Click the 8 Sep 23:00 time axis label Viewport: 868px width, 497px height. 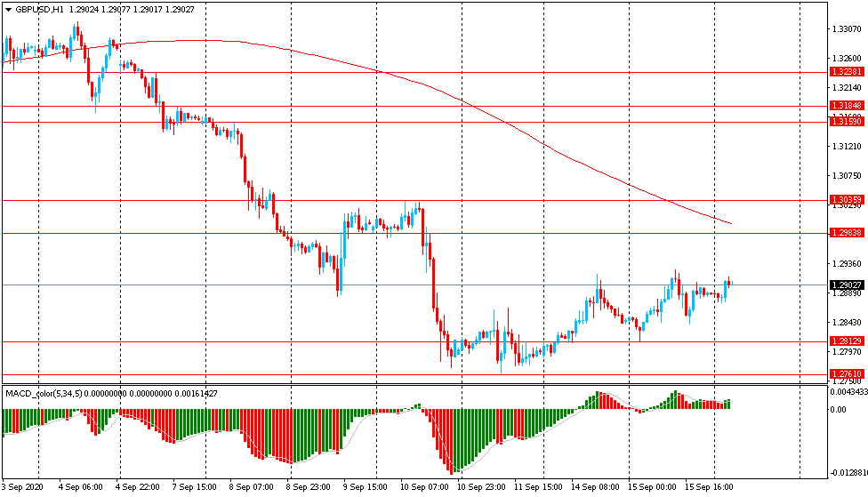[x=309, y=487]
